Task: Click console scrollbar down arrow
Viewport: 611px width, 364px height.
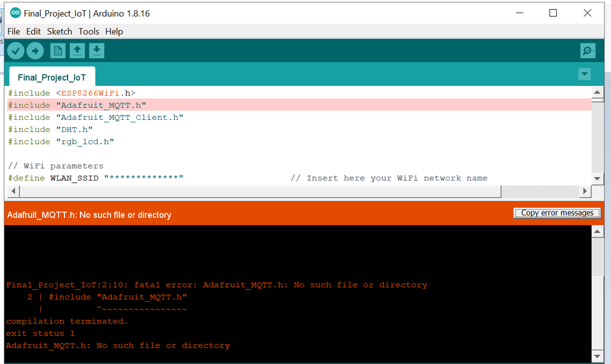Action: (x=597, y=356)
